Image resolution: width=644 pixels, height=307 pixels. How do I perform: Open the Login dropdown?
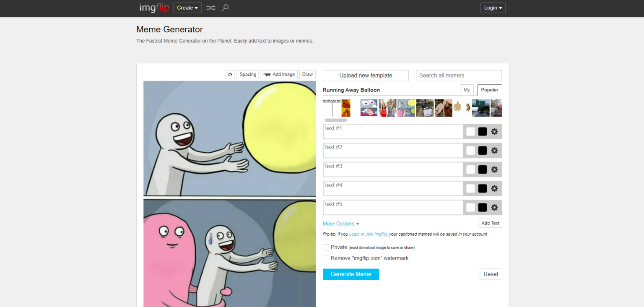coord(493,8)
